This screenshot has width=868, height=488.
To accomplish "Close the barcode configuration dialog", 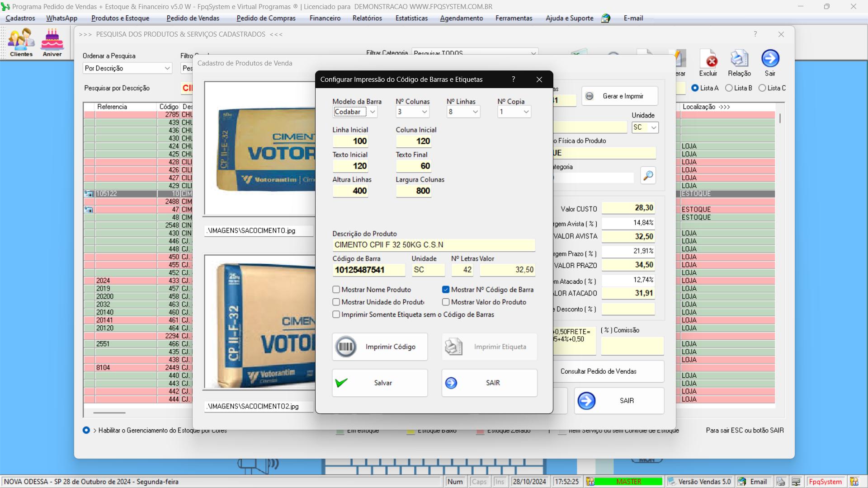I will coord(539,79).
